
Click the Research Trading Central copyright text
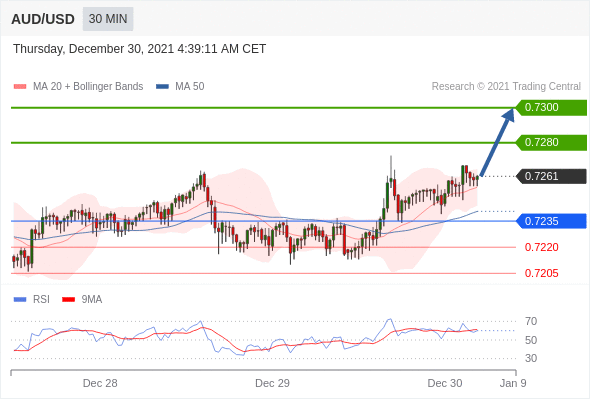coord(506,87)
